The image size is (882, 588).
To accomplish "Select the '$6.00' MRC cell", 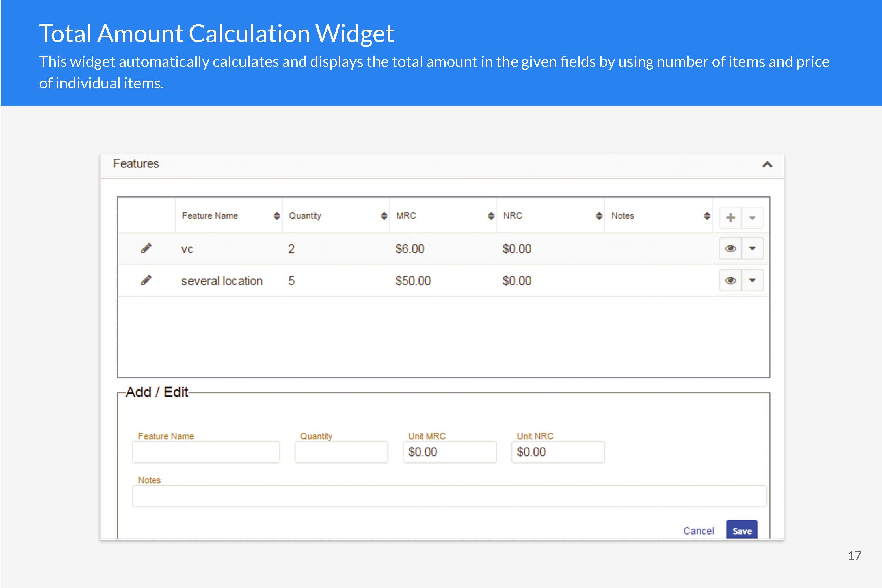I will click(x=410, y=248).
